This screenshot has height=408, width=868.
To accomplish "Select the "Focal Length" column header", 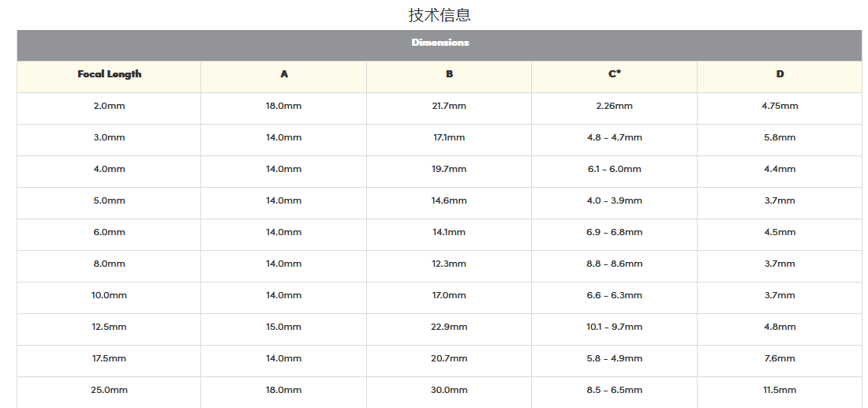I will click(x=109, y=74).
